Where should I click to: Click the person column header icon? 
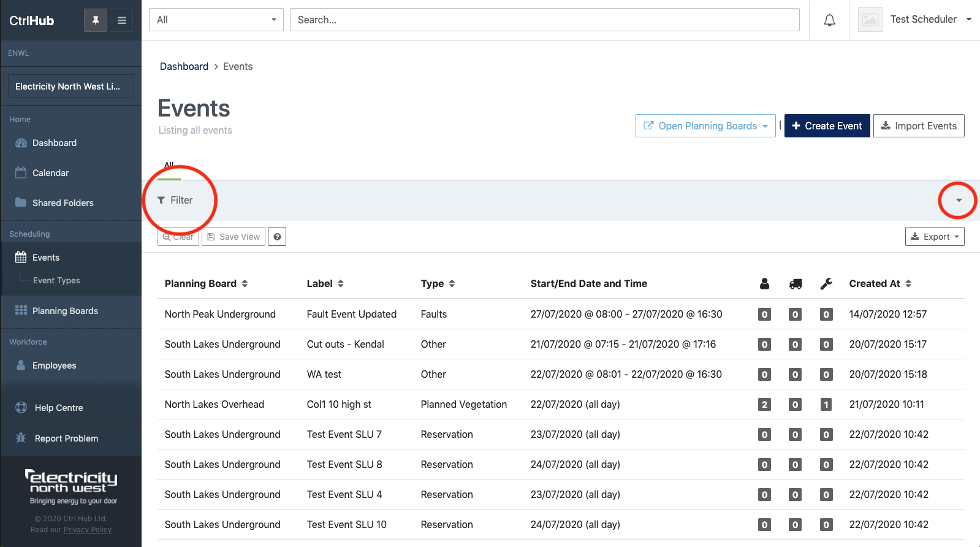pyautogui.click(x=764, y=283)
